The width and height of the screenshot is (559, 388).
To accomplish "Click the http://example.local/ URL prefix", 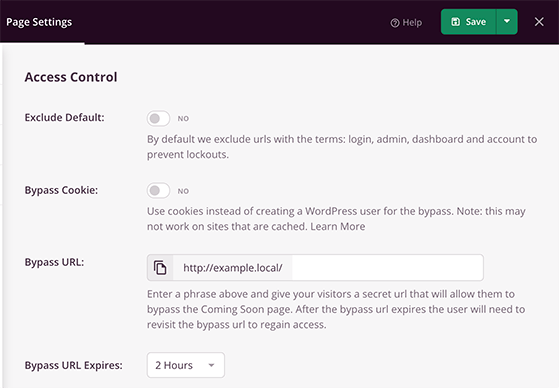I will [x=233, y=268].
